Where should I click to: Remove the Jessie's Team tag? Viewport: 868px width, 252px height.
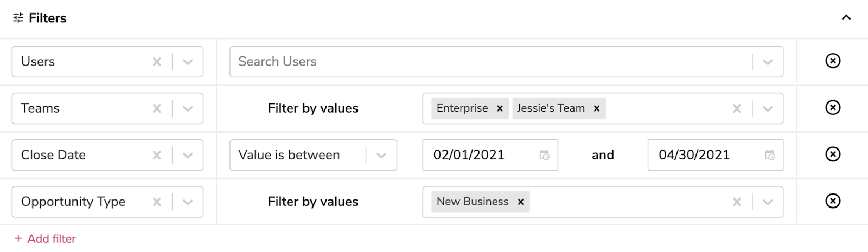(x=597, y=108)
